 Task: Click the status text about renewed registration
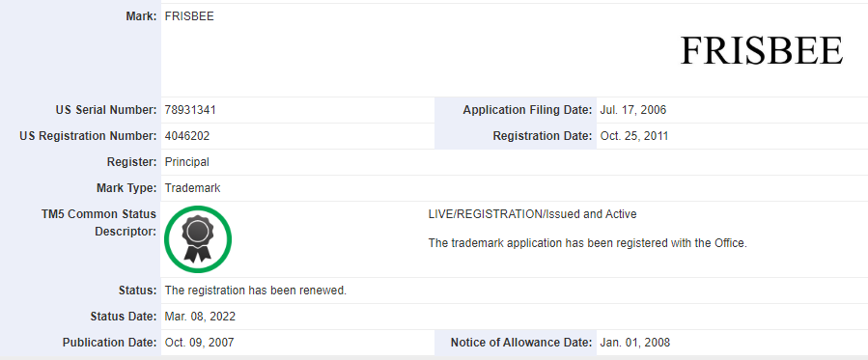click(256, 291)
